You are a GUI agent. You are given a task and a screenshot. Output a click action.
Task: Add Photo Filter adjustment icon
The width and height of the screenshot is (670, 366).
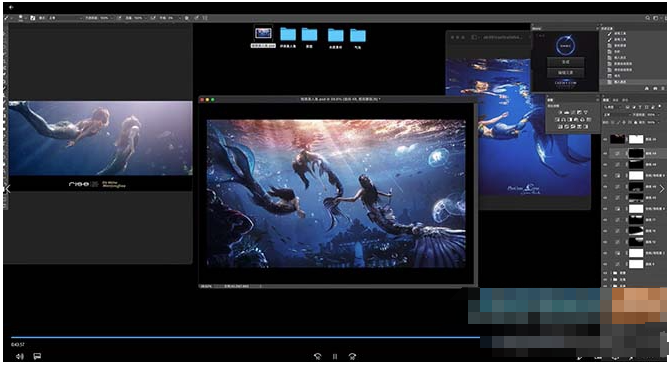pyautogui.click(x=576, y=120)
